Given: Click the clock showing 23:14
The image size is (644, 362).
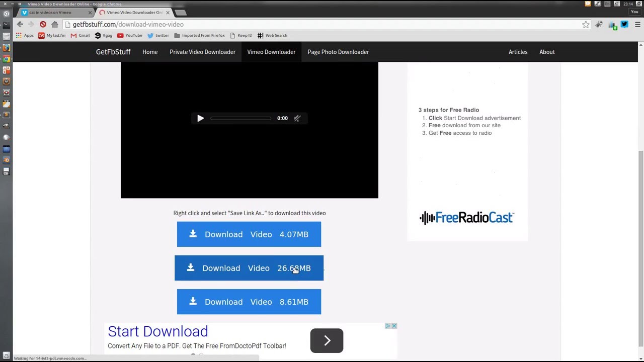Looking at the screenshot, I should tap(628, 4).
